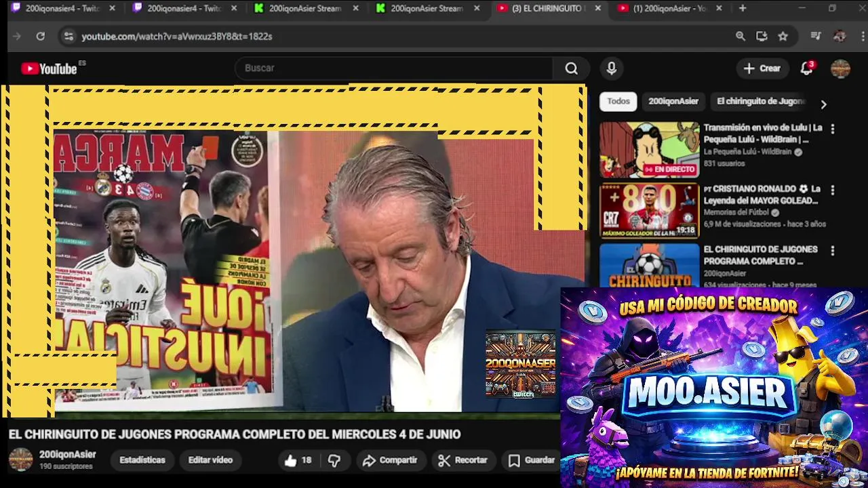Screen dimensions: 868x488
Task: Show more filter chips with right chevron
Action: coord(823,104)
